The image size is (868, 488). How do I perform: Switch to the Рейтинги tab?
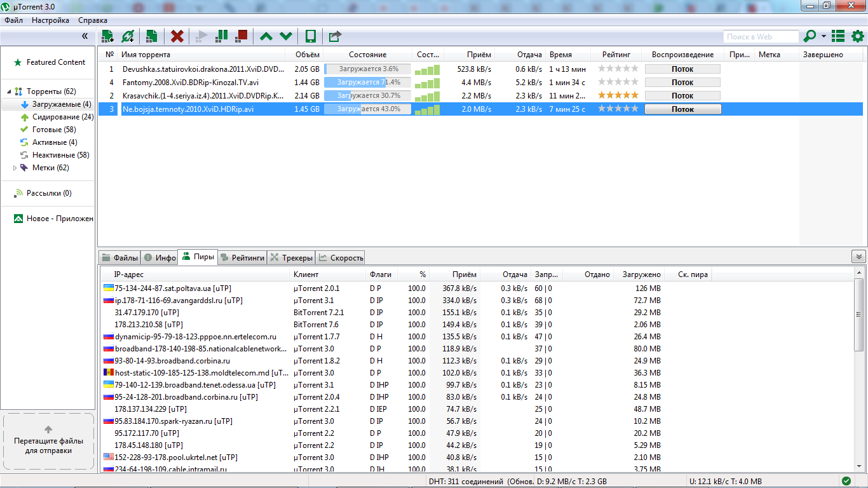242,257
